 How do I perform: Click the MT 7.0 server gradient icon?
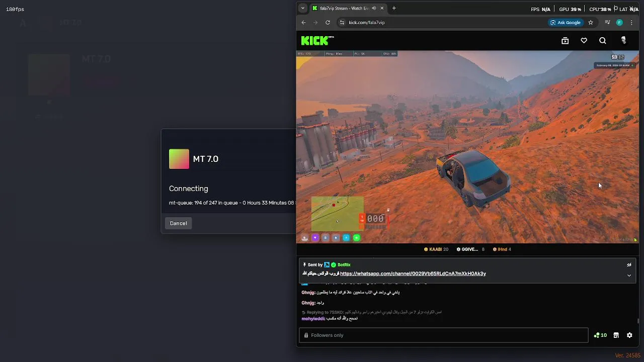click(179, 159)
